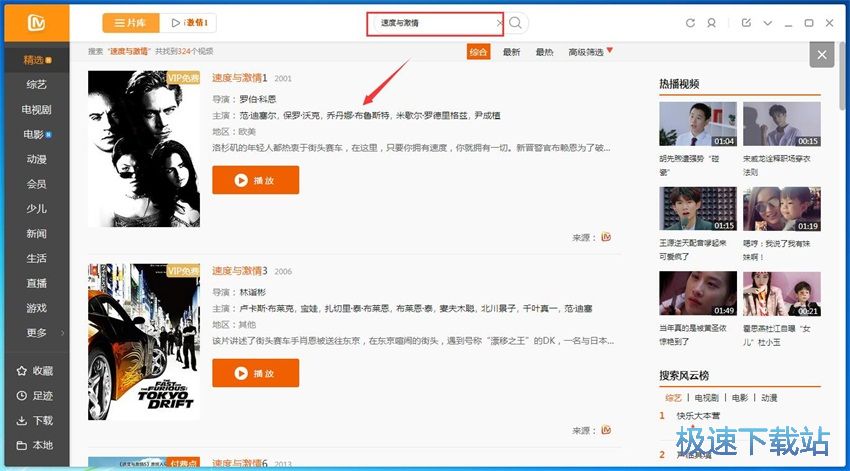Open 本地 local files in sidebar
The height and width of the screenshot is (471, 850).
pos(35,446)
